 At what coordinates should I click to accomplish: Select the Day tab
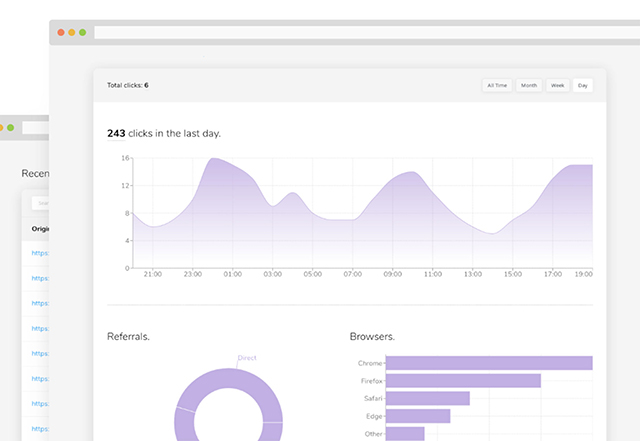pyautogui.click(x=583, y=85)
